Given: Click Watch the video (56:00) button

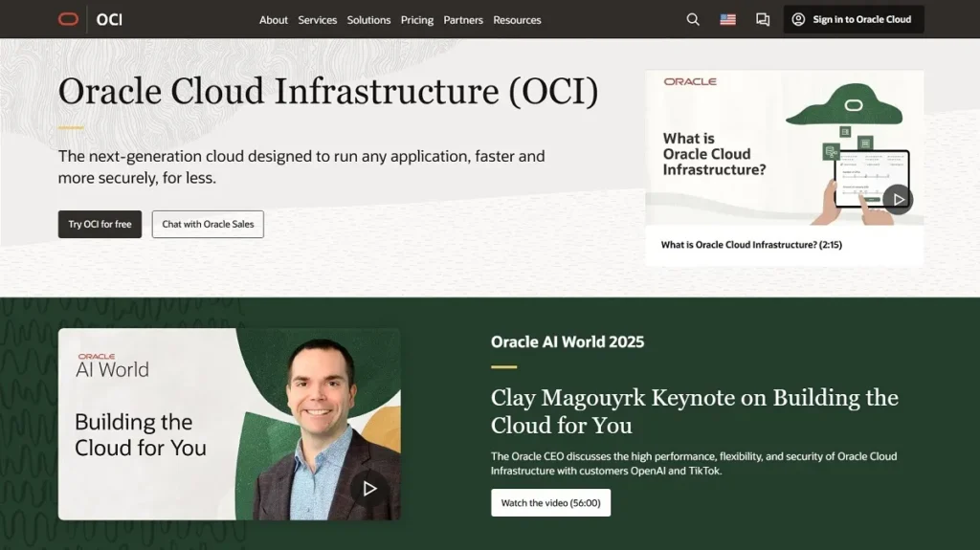Looking at the screenshot, I should tap(550, 502).
